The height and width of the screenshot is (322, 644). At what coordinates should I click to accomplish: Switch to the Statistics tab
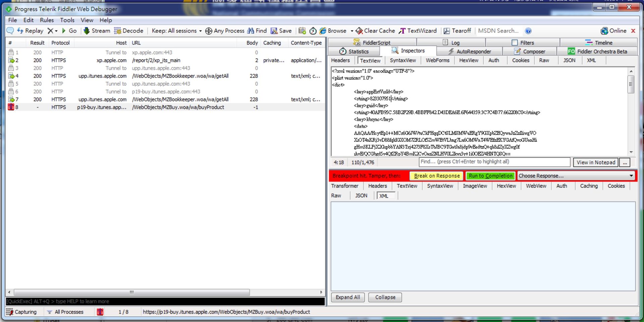coord(354,51)
